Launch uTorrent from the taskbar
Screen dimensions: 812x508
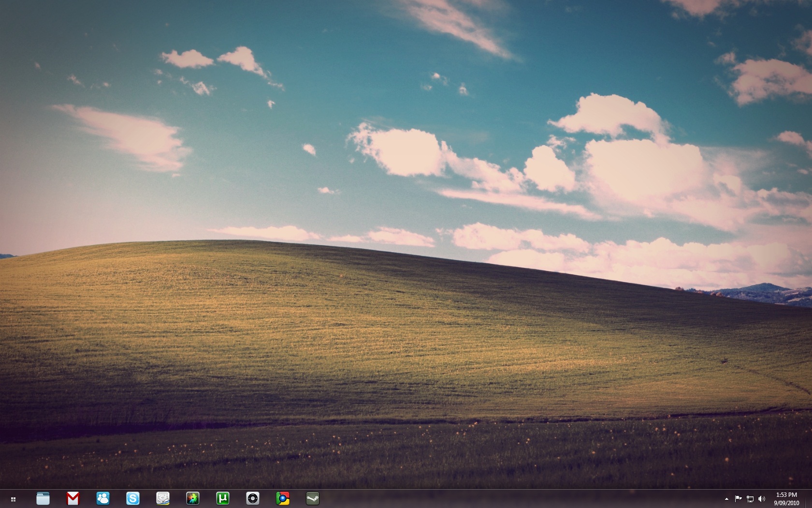click(x=223, y=498)
